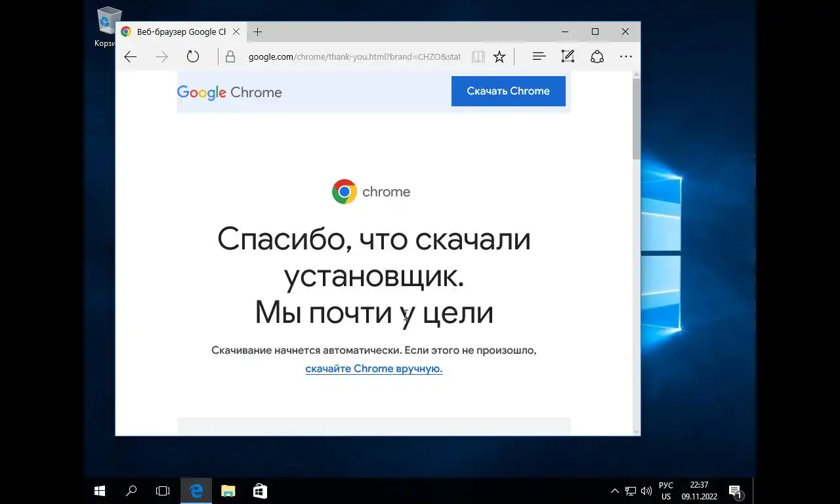Click the text Скачивание начнется автоматически
This screenshot has height=504, width=840.
[306, 350]
